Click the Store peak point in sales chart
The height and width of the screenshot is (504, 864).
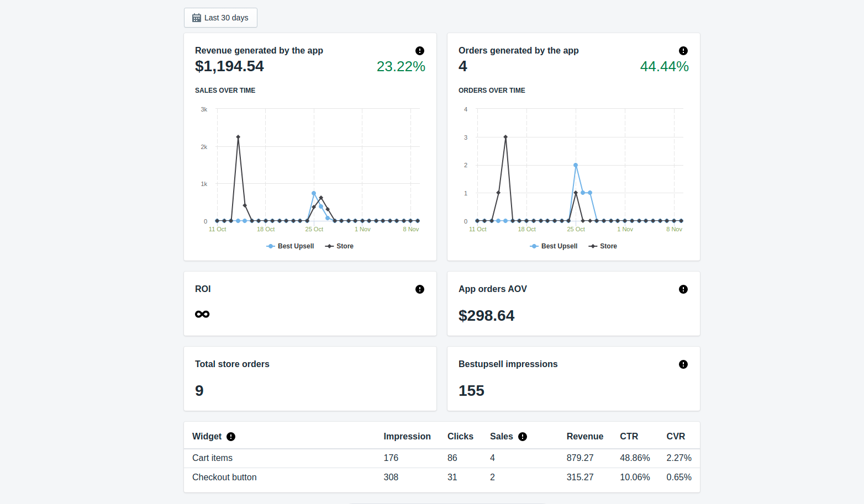(238, 137)
